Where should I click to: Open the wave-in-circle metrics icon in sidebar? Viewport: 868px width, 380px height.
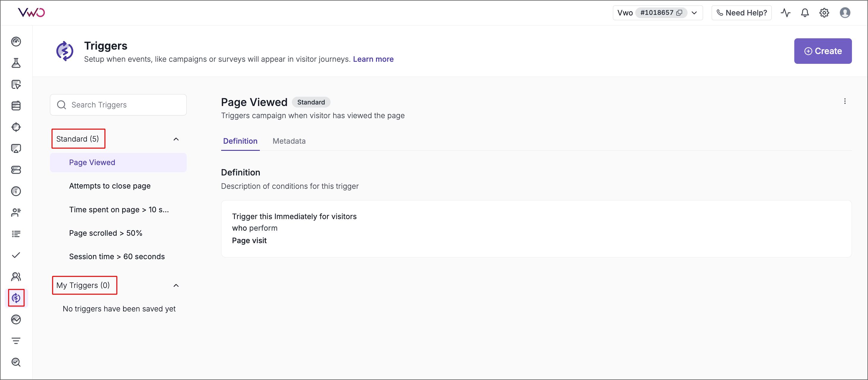pos(16,319)
